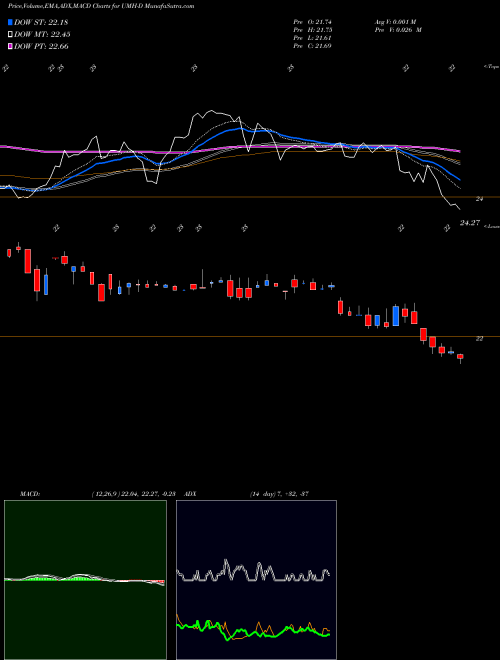
Task: Click the '22' price axis label
Action: pyautogui.click(x=479, y=338)
